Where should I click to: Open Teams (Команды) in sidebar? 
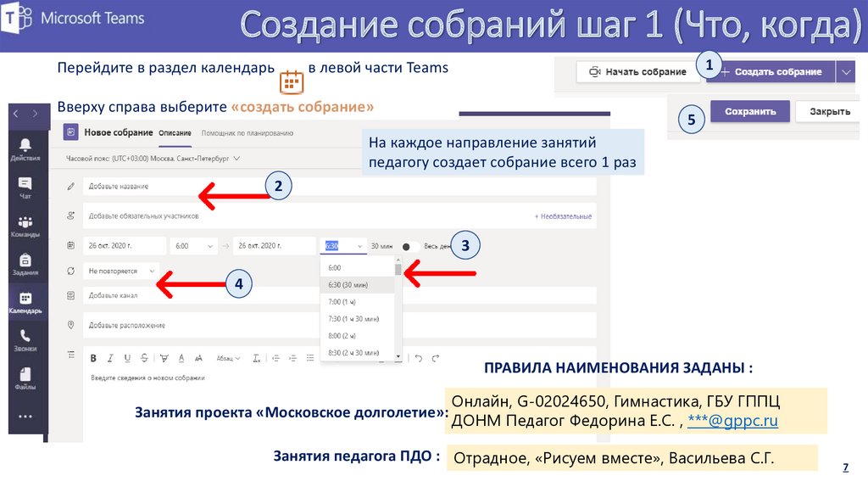(25, 226)
